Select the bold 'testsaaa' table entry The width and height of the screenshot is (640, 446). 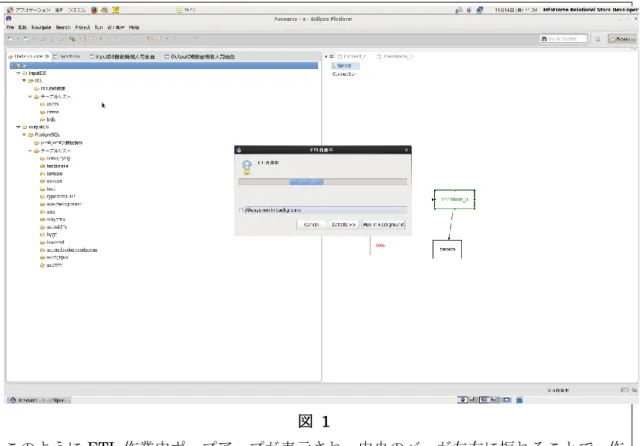tap(57, 166)
